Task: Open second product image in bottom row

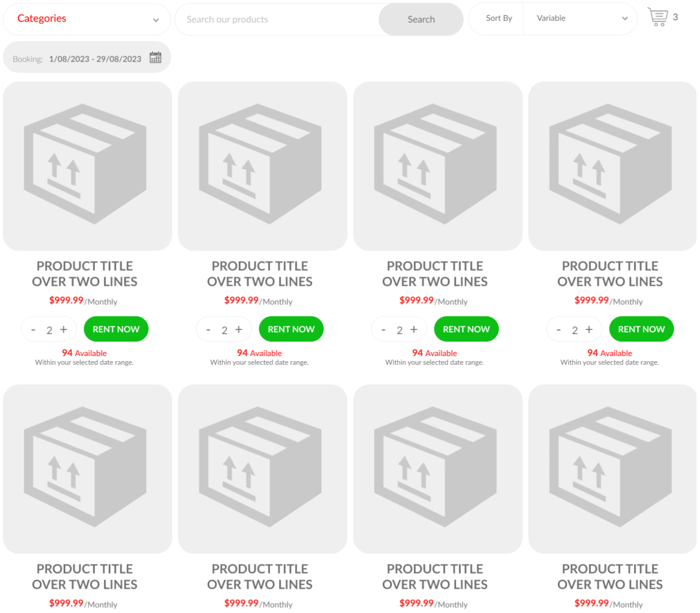Action: 263,469
